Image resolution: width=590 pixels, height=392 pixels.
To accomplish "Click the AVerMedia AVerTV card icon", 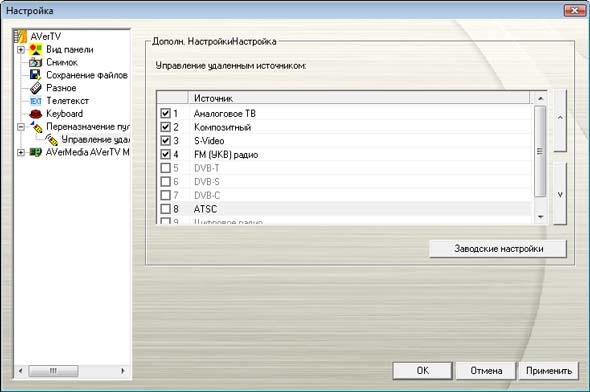I will (x=36, y=152).
